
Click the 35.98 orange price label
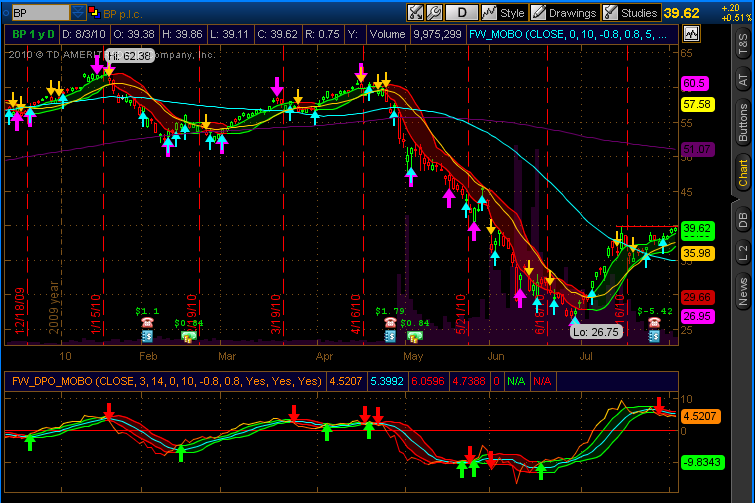pos(698,253)
